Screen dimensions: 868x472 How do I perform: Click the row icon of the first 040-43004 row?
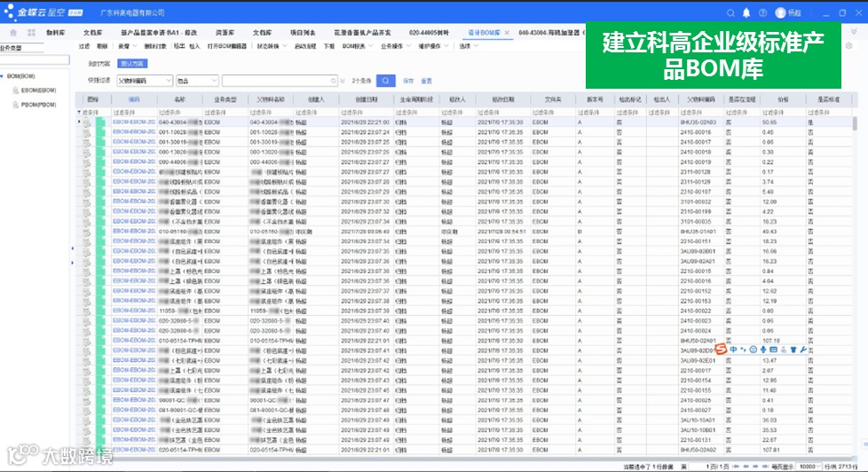[87, 122]
